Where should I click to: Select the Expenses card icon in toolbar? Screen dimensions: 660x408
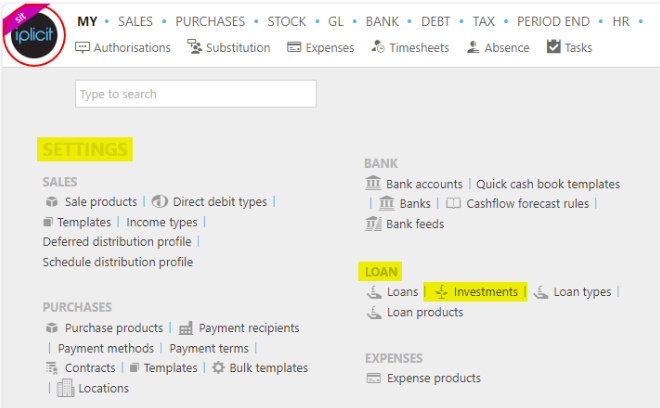[294, 47]
